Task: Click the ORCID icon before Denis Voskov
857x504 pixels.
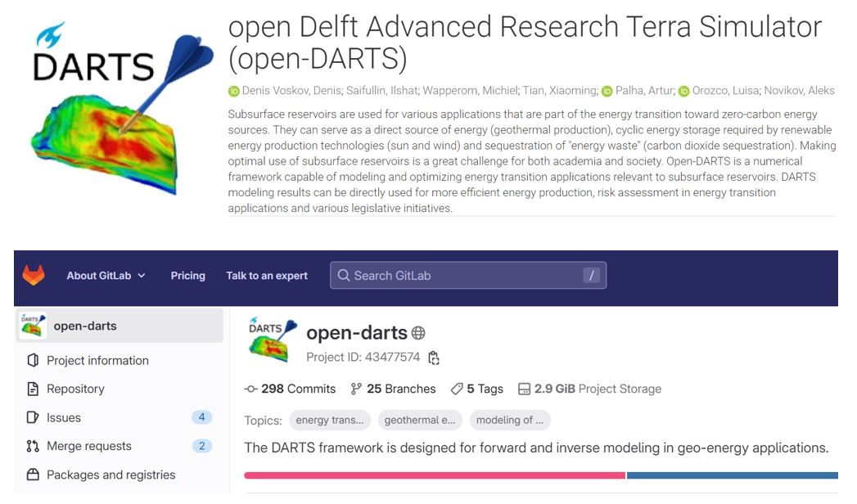Action: pyautogui.click(x=233, y=91)
